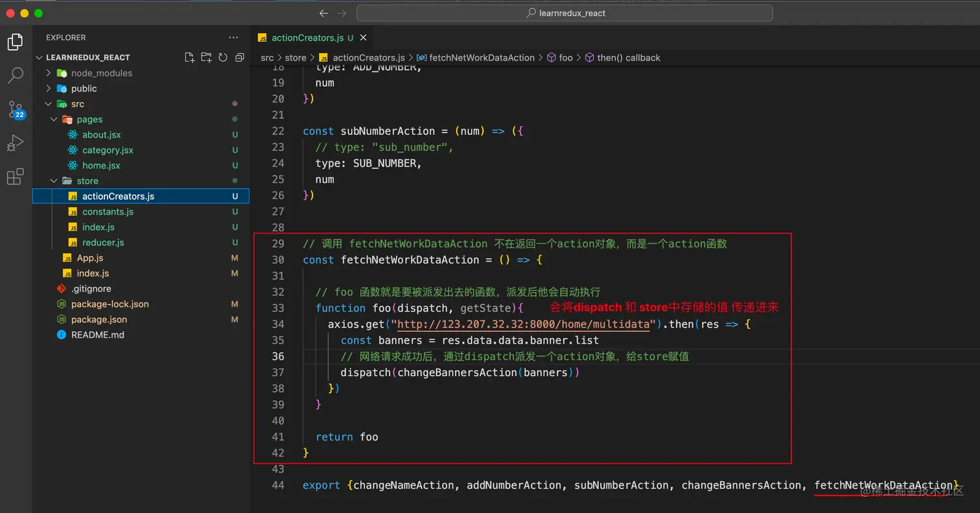The image size is (980, 513).
Task: Click subNumberAction declaration on line 22
Action: point(388,131)
